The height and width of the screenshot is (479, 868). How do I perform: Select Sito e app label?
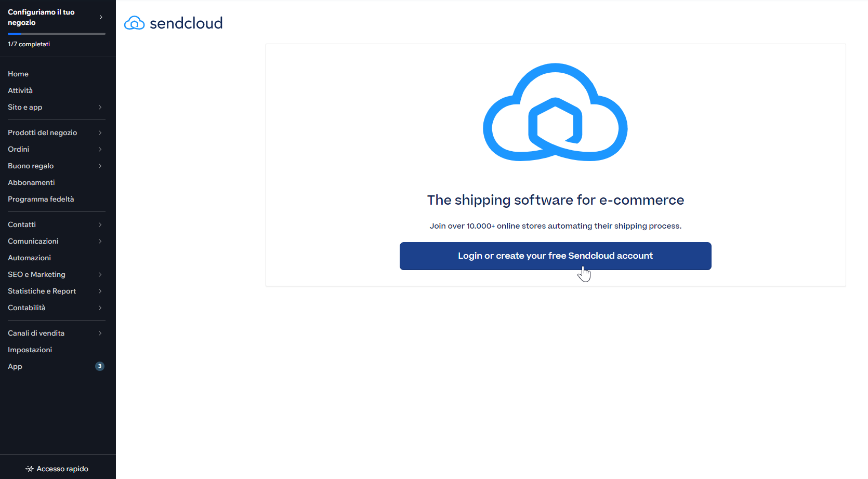[25, 107]
